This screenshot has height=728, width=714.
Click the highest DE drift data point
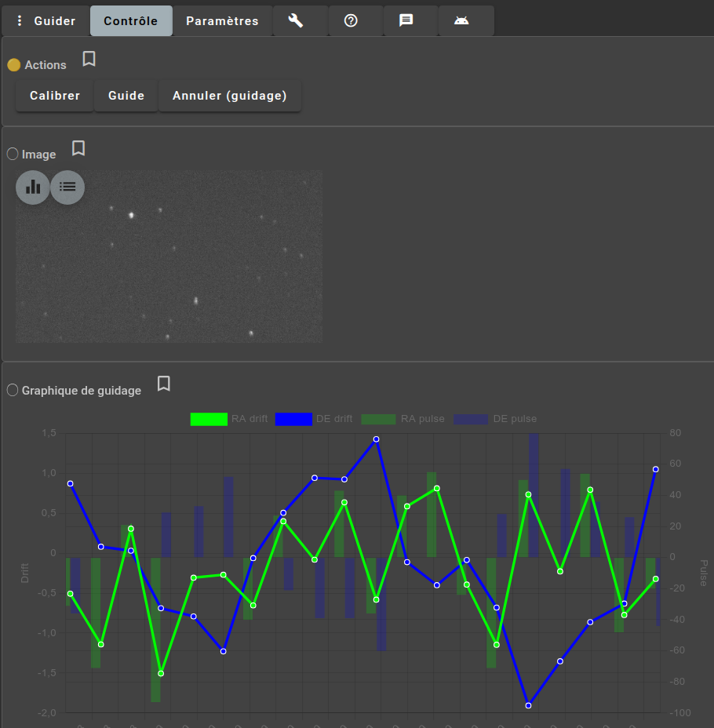376,439
